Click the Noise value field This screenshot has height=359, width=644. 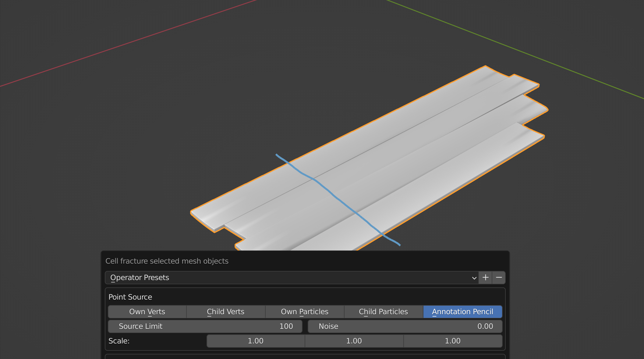[405, 326]
